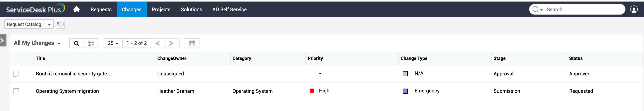Go to the next page arrow
The width and height of the screenshot is (644, 111).
click(x=171, y=43)
